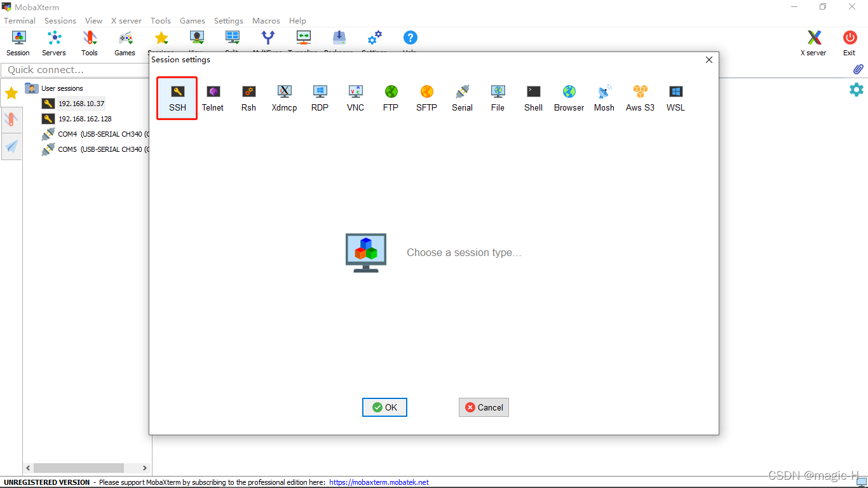Select the COM5 USB-SERIAL session
Image resolution: width=868 pixels, height=488 pixels.
96,149
